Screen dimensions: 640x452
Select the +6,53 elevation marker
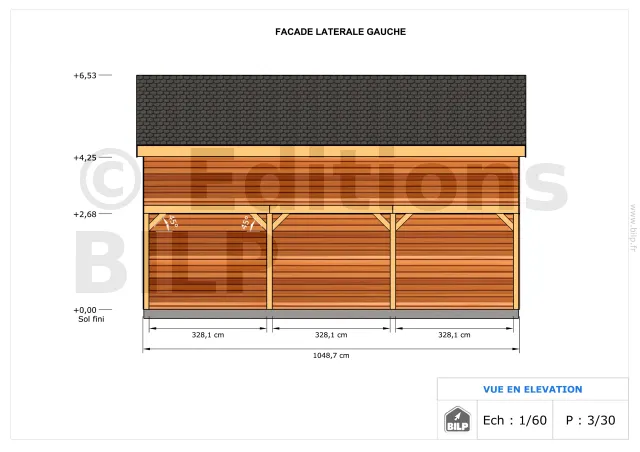click(84, 75)
